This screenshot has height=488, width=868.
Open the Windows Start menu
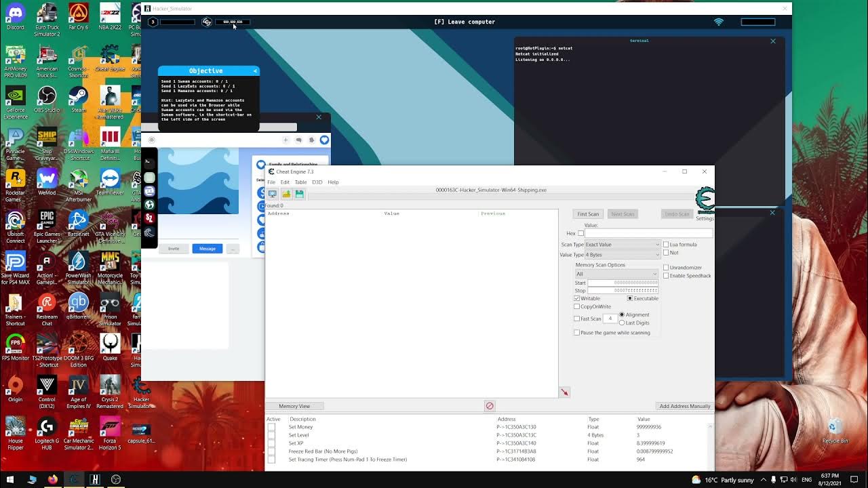pyautogui.click(x=10, y=479)
